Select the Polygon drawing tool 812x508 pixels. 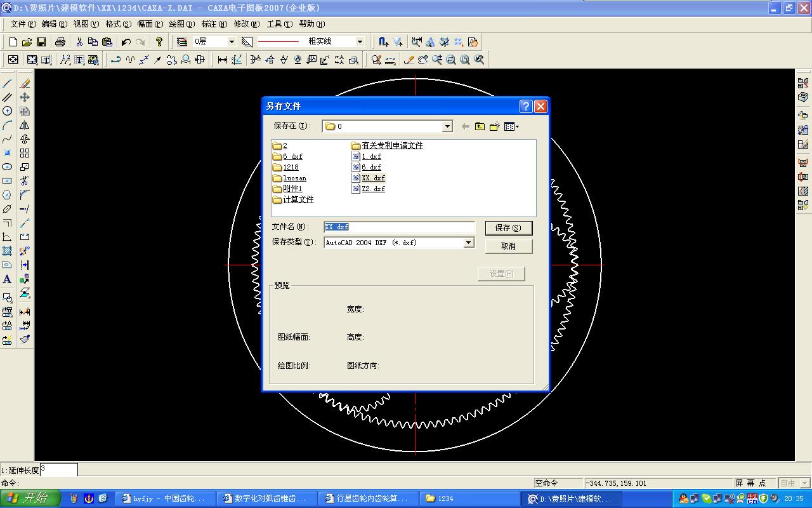point(7,195)
